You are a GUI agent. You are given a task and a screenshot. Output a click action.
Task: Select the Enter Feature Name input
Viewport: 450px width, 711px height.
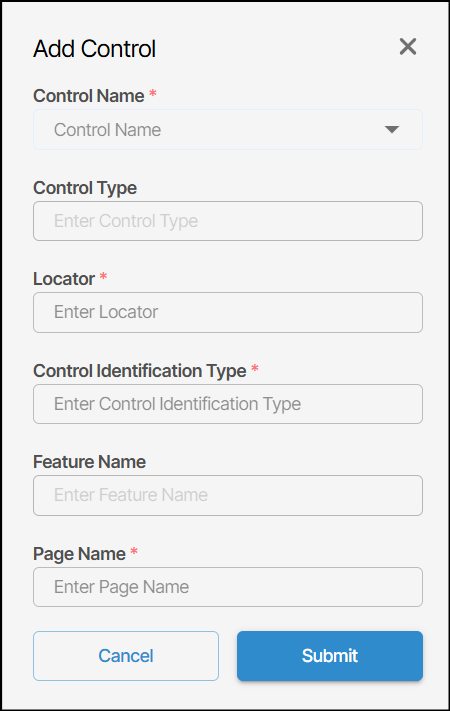(228, 495)
